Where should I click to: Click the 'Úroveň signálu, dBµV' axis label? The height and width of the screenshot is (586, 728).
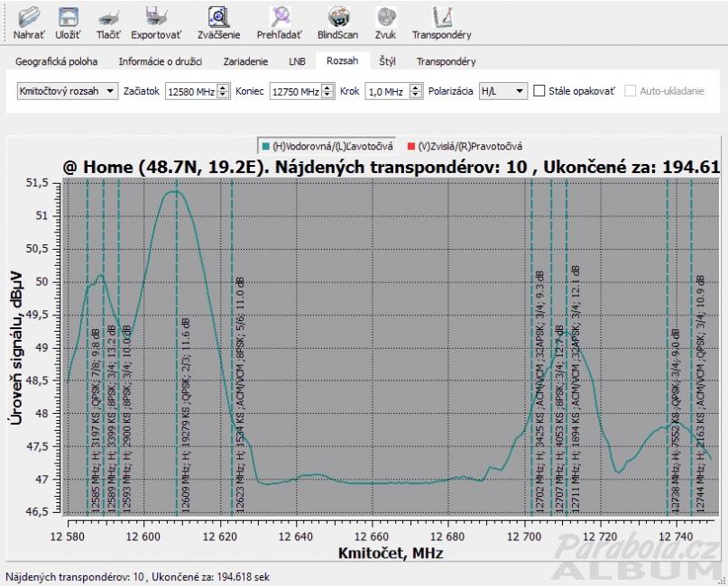(x=17, y=346)
